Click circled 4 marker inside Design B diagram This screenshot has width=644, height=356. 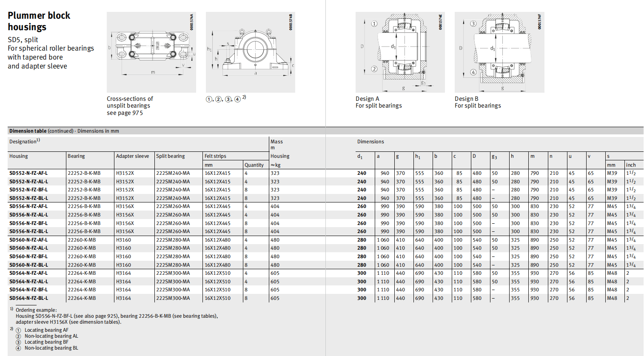tap(473, 72)
